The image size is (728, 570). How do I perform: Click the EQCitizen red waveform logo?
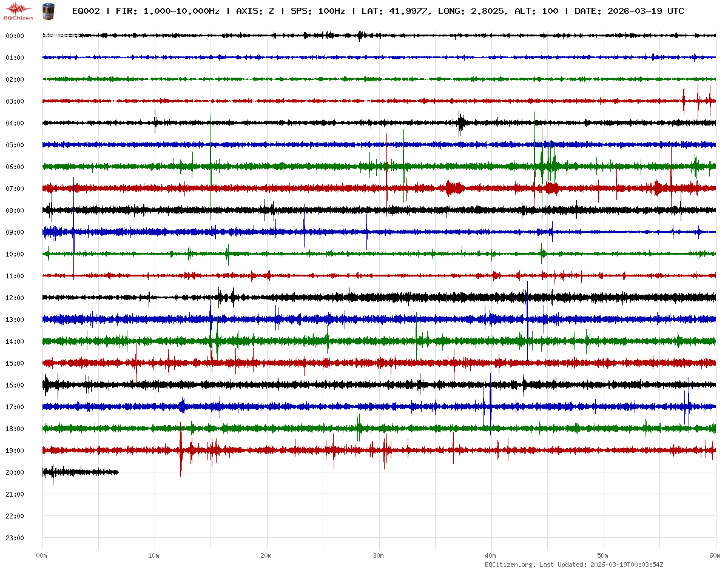coord(18,10)
